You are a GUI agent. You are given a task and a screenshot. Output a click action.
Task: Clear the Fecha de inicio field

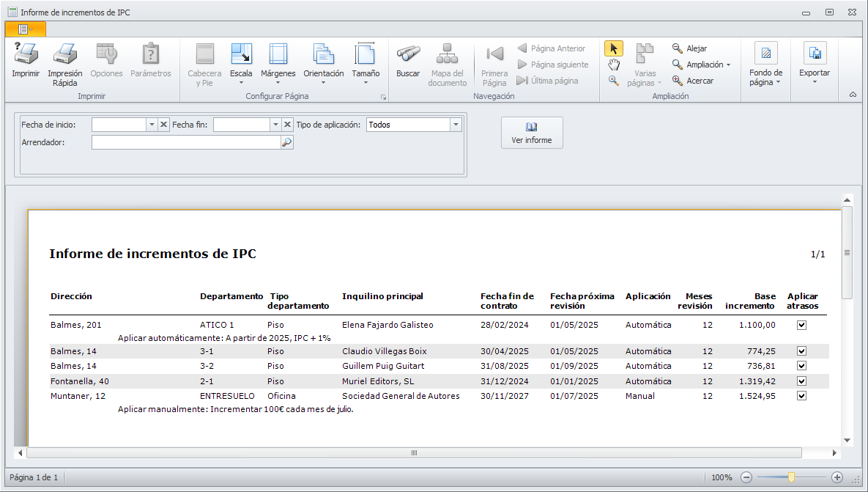click(x=163, y=125)
